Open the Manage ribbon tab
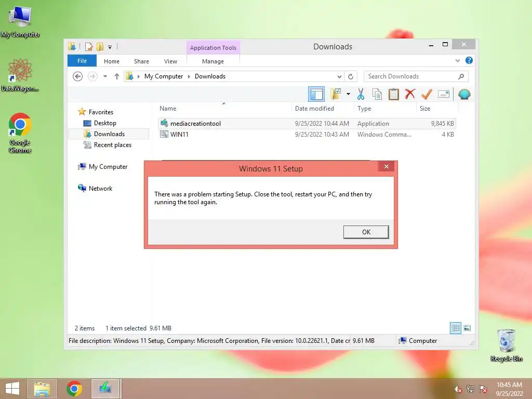This screenshot has height=399, width=532. [x=212, y=61]
